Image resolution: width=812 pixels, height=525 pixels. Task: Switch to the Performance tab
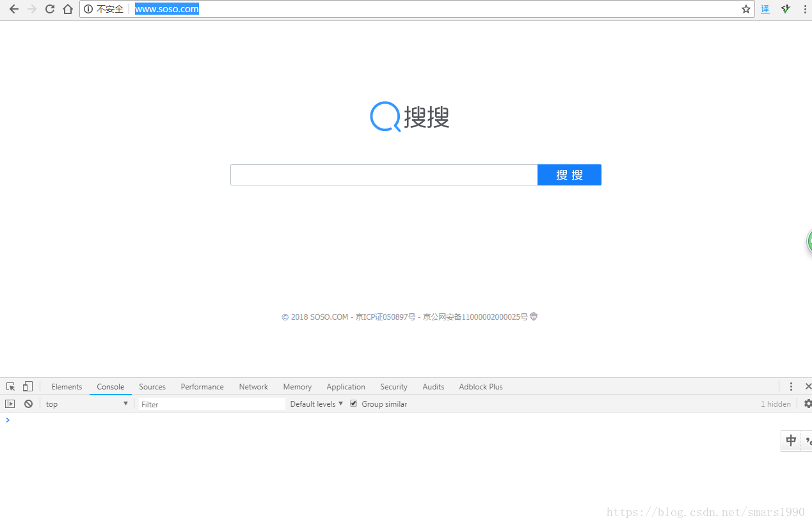[202, 386]
